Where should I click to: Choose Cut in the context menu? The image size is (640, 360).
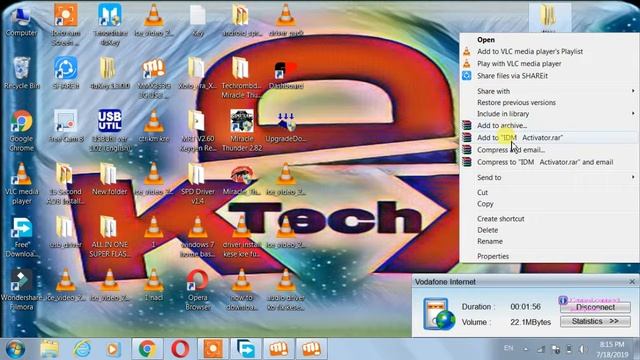(482, 192)
